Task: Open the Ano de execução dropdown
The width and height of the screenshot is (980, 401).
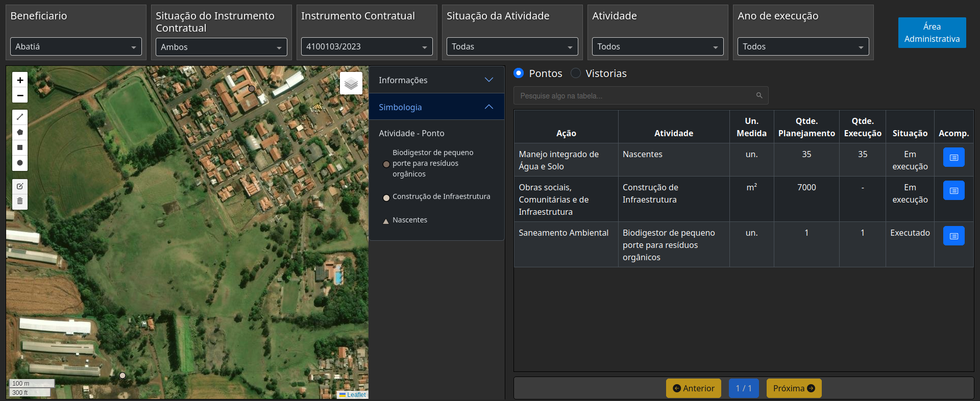Action: (803, 46)
